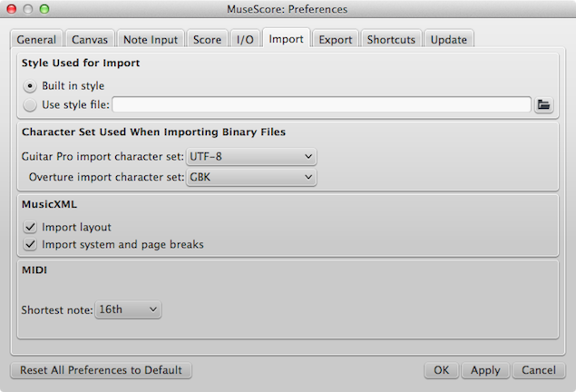The width and height of the screenshot is (576, 392).
Task: Confirm with the OK button
Action: pos(441,370)
